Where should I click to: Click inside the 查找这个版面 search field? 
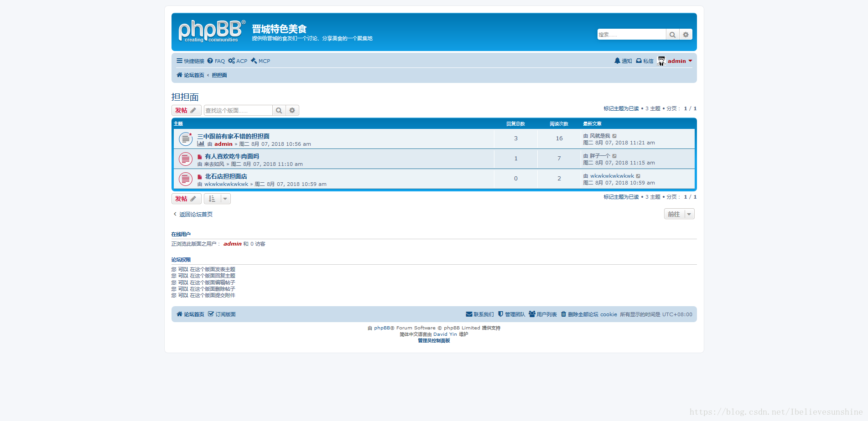tap(237, 110)
